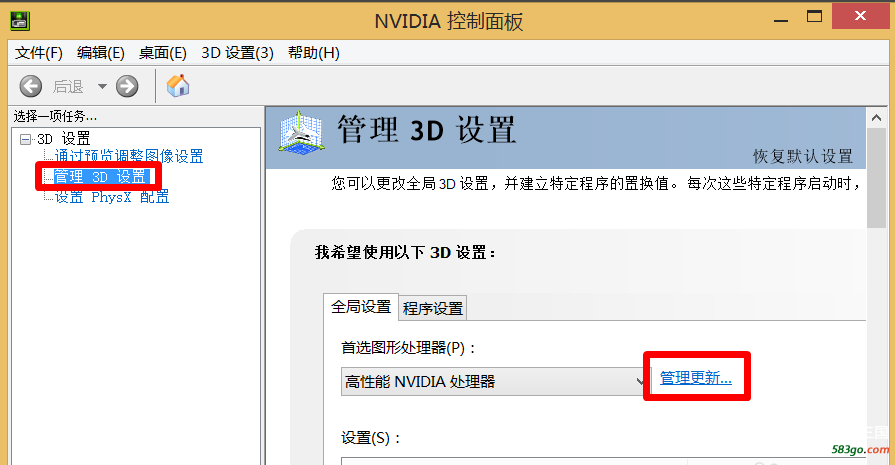Click 恢复默认设置 link
The height and width of the screenshot is (465, 895).
pos(803,156)
